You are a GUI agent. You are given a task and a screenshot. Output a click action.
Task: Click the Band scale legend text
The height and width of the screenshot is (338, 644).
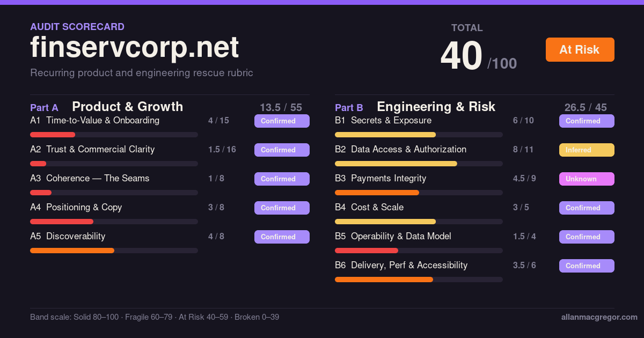coord(155,317)
